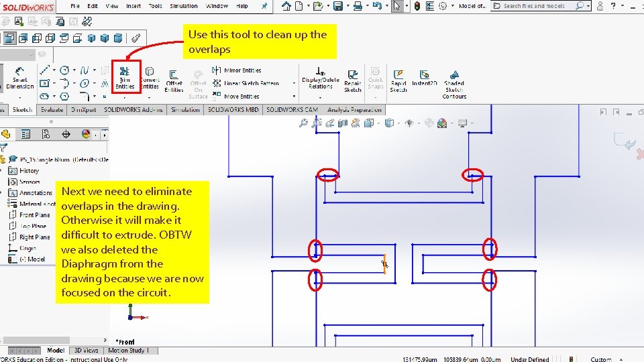Click the Offset Entities tool
Screen dimensions: 644x362
[174, 81]
